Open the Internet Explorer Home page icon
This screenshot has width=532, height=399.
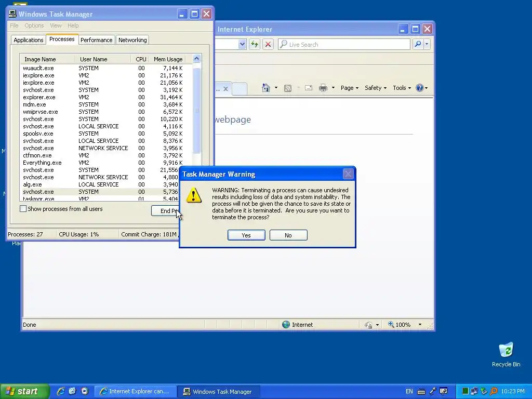266,88
